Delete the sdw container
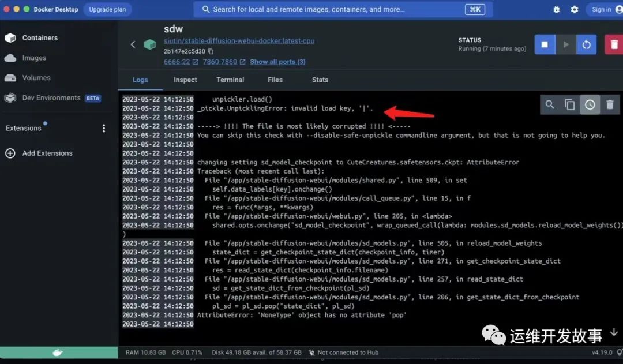This screenshot has height=364, width=623. [x=614, y=44]
